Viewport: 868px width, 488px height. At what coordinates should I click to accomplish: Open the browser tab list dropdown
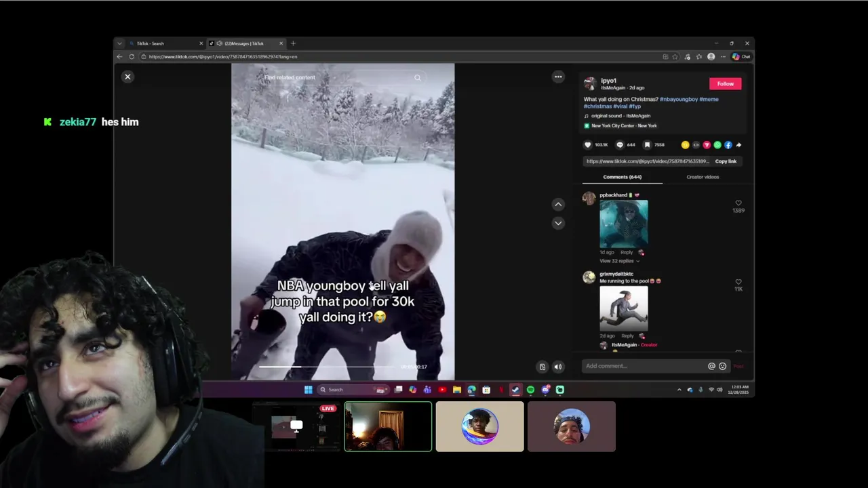119,43
